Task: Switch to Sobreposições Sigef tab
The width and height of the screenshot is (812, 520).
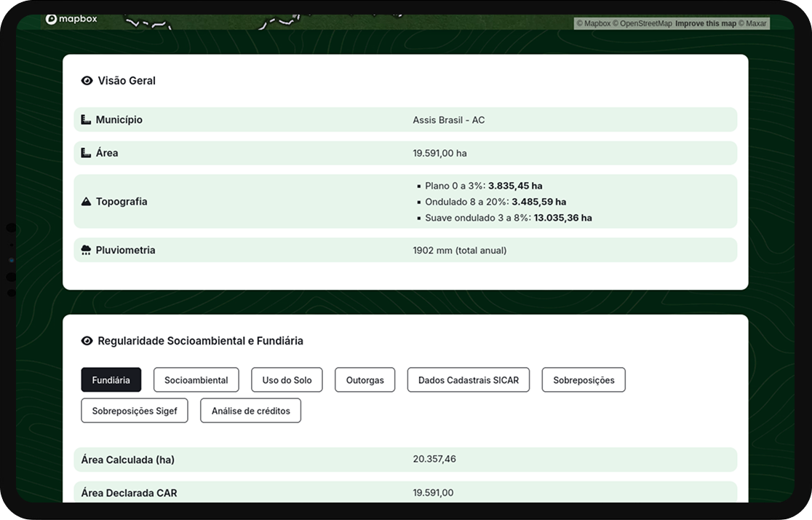Action: 135,411
